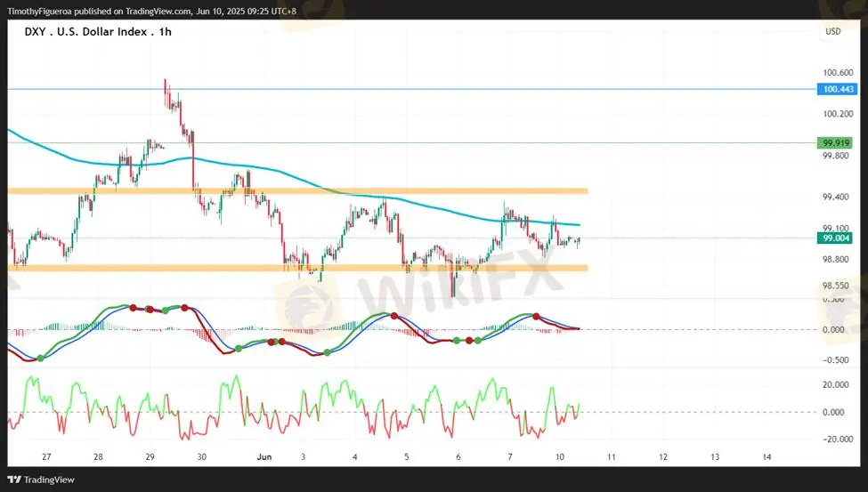Select the 99.004 current price tag
This screenshot has width=868, height=492.
tap(835, 238)
